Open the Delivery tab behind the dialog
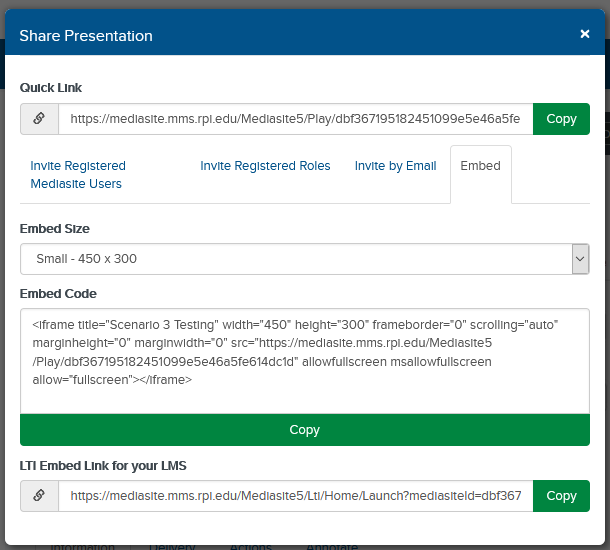Viewport: 610px width, 550px height. pos(172,547)
